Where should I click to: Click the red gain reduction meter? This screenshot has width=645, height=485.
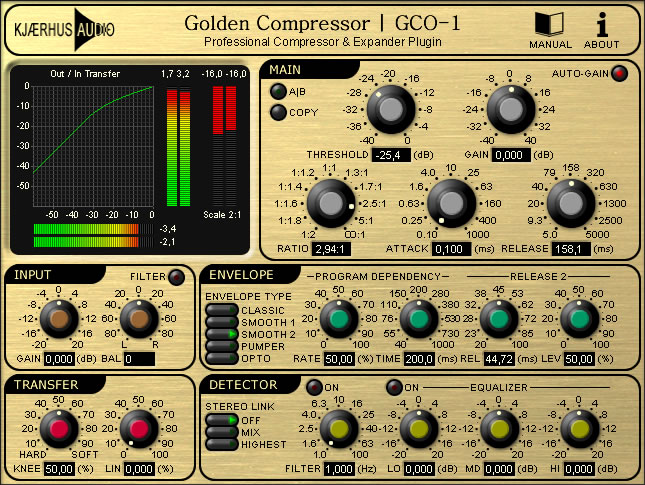(x=224, y=146)
